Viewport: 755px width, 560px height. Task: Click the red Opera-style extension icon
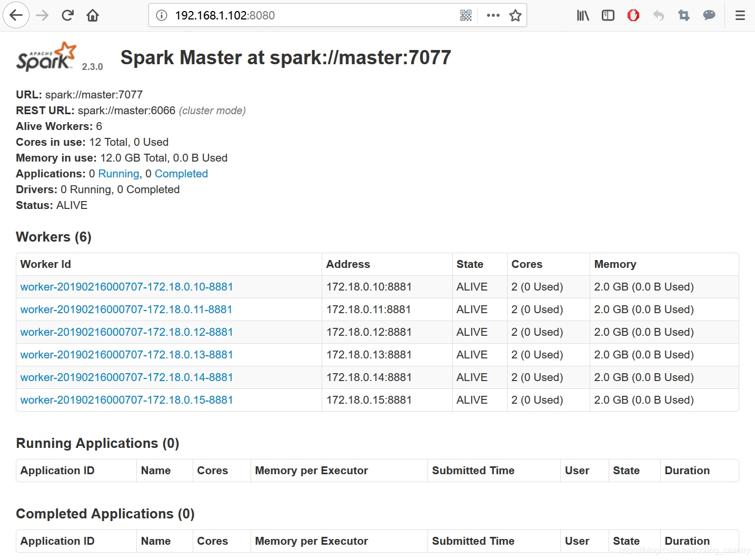click(x=633, y=15)
